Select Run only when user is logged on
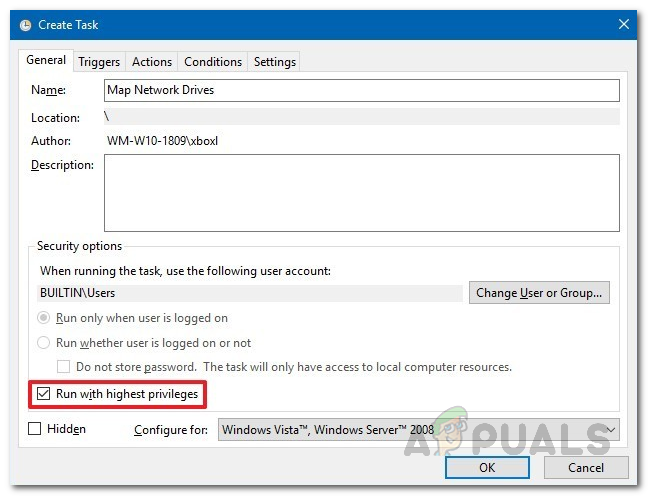 click(x=43, y=318)
